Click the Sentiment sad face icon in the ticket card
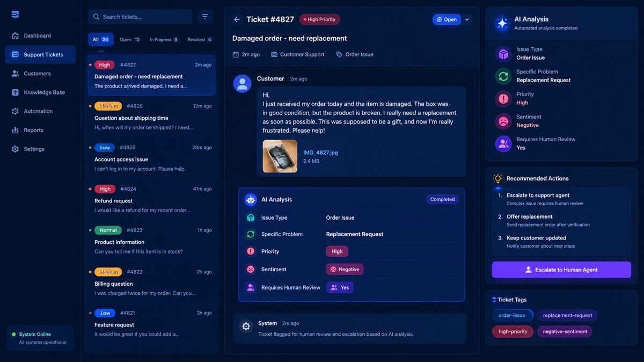This screenshot has height=362, width=644. (x=251, y=269)
